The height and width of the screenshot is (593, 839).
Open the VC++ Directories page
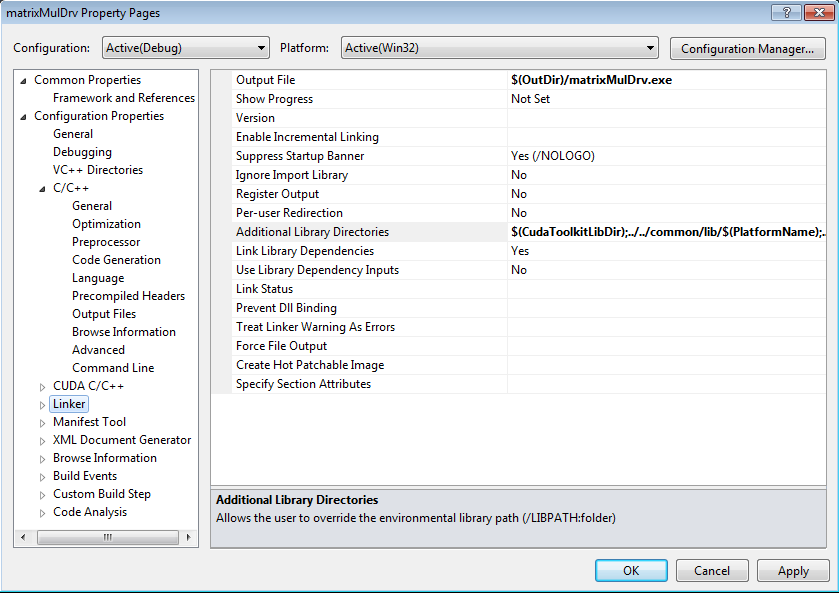[98, 170]
